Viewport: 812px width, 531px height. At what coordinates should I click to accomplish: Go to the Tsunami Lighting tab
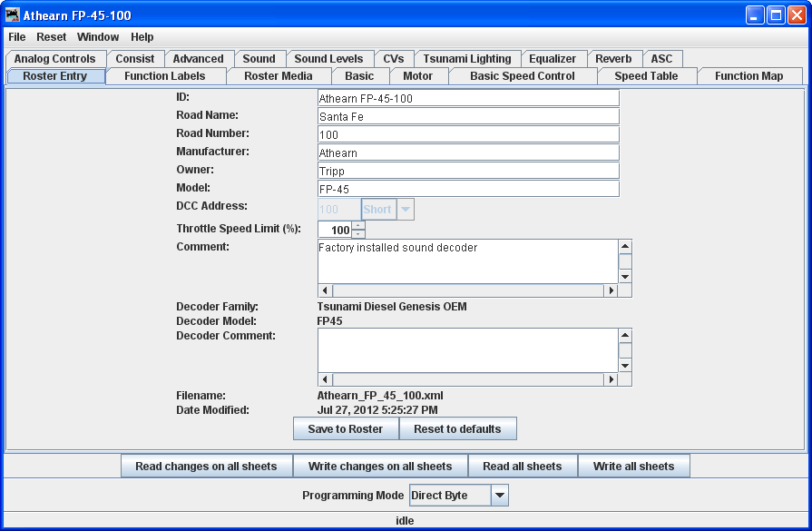tap(467, 59)
